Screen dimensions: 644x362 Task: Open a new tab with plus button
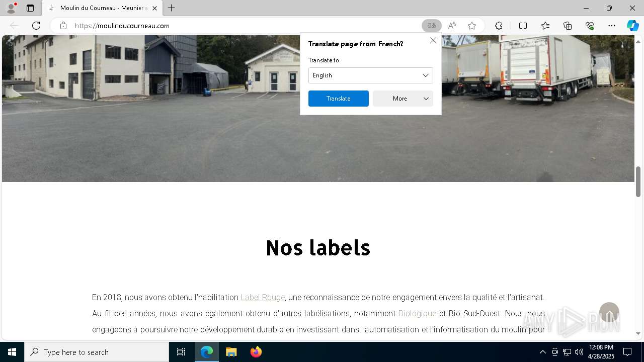pyautogui.click(x=172, y=8)
